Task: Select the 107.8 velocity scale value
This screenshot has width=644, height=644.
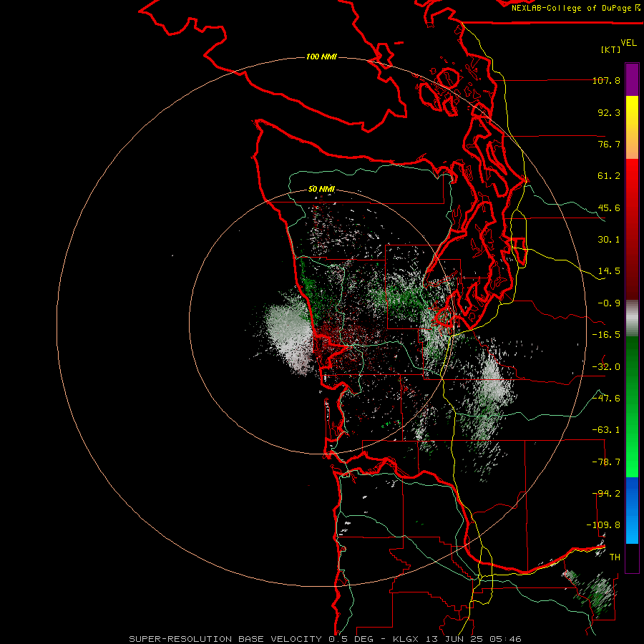Action: tap(606, 80)
